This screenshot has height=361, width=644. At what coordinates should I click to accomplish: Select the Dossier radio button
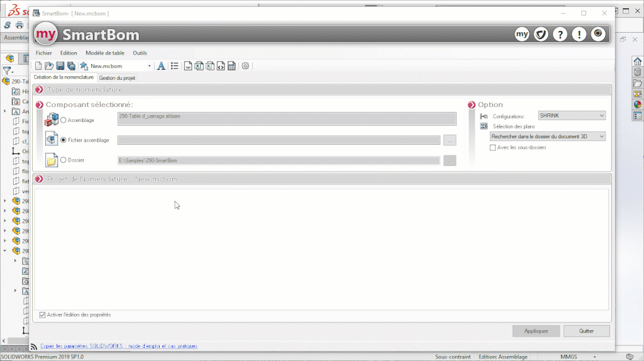coord(64,160)
